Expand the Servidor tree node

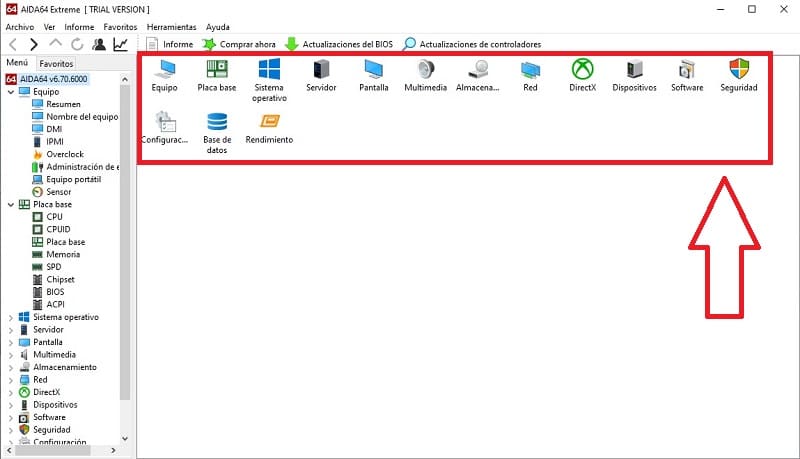point(11,330)
